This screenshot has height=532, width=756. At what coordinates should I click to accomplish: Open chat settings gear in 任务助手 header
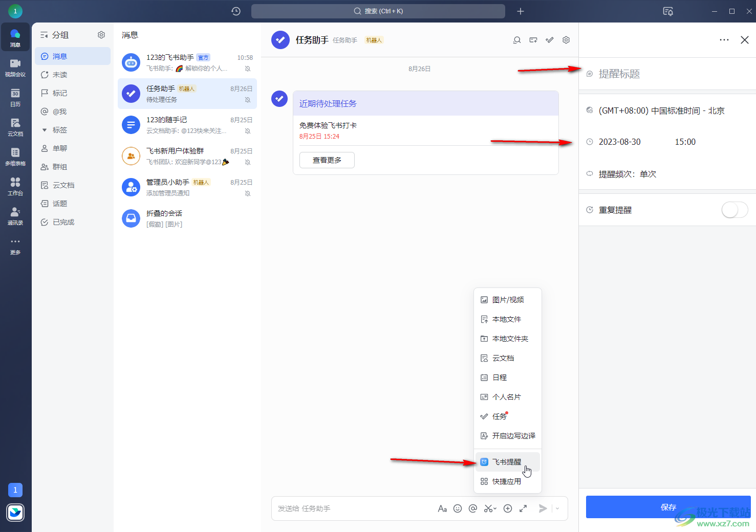[566, 40]
